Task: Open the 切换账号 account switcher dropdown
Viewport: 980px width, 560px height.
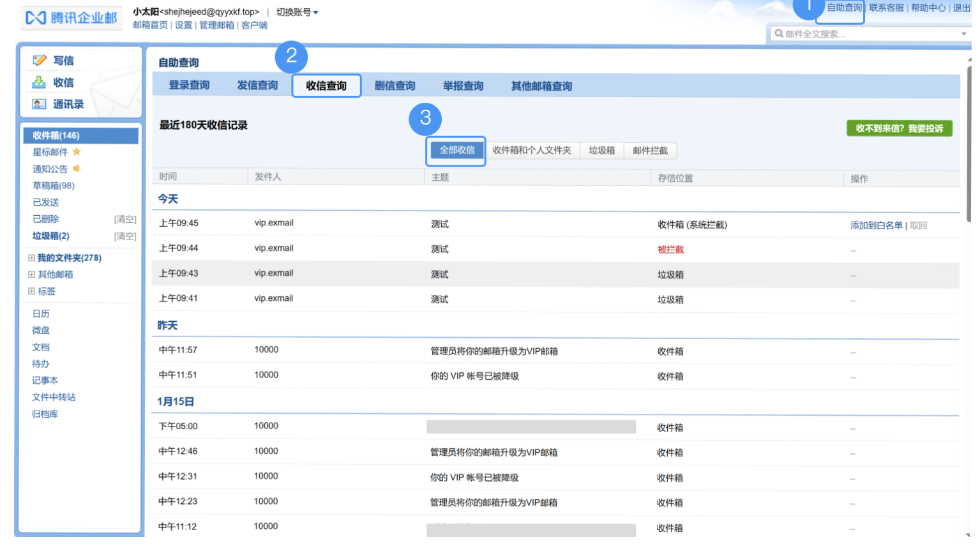Action: [x=293, y=11]
